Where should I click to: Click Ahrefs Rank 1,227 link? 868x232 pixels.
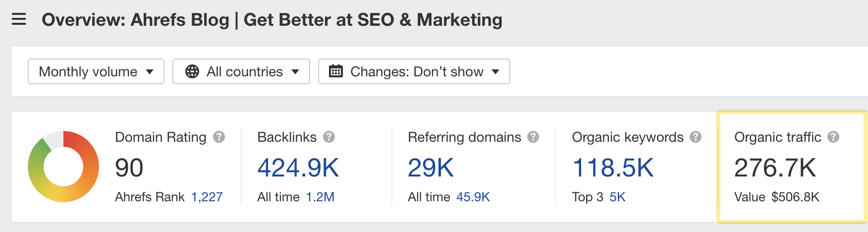pos(207,197)
